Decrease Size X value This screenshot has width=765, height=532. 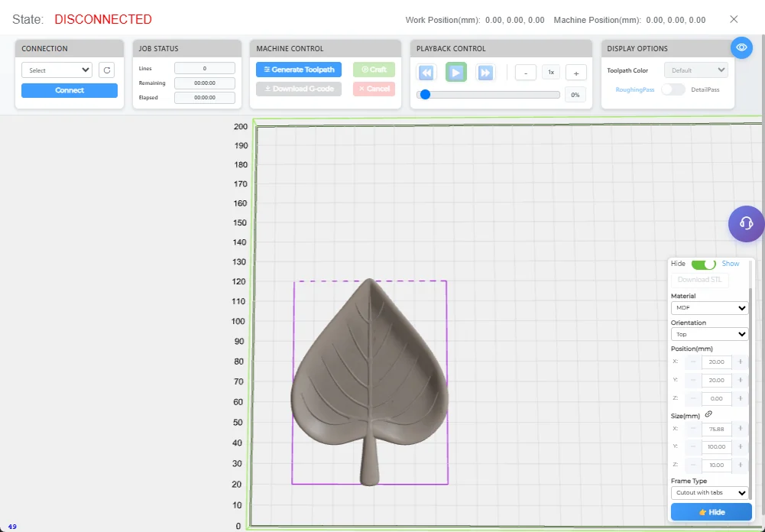(x=693, y=429)
